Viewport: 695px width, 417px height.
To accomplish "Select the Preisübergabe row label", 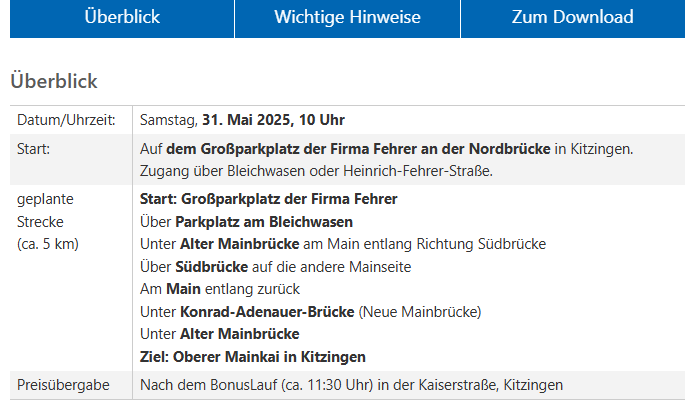I will click(63, 385).
